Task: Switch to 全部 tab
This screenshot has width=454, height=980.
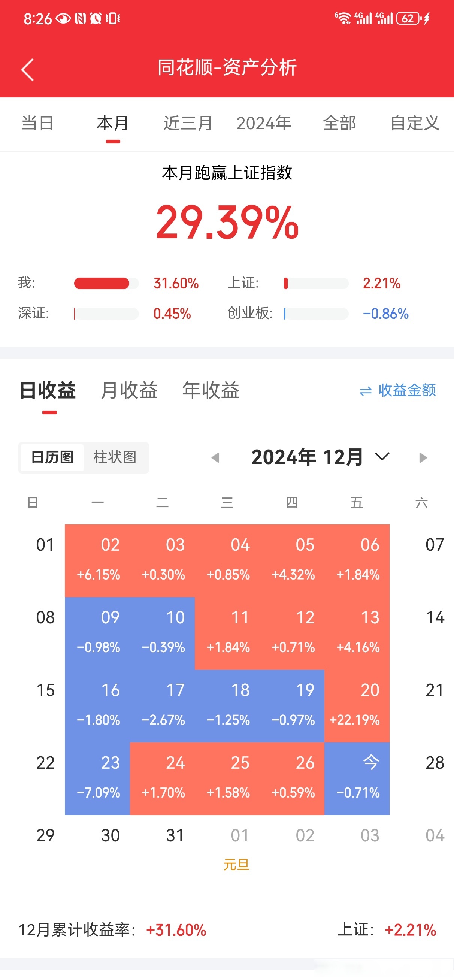Action: point(339,123)
